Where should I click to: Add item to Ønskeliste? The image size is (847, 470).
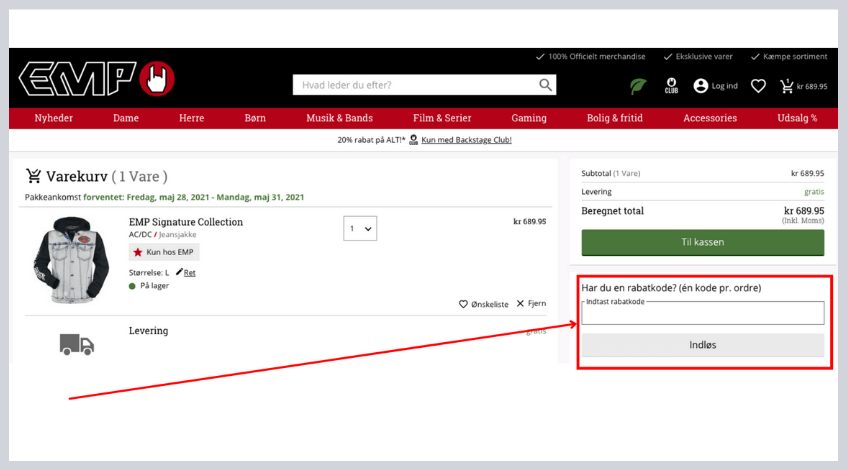[484, 303]
